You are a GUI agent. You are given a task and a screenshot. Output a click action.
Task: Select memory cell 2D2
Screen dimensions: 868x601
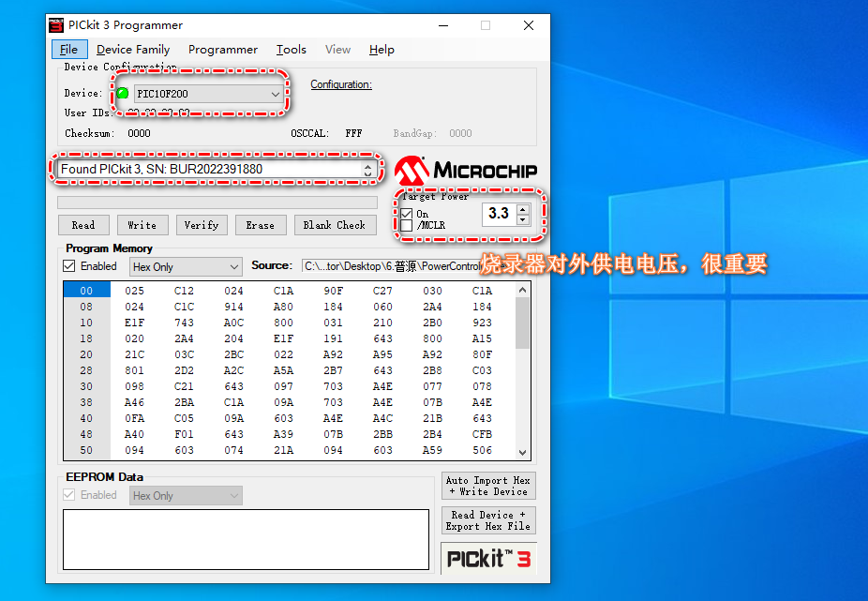pyautogui.click(x=184, y=370)
